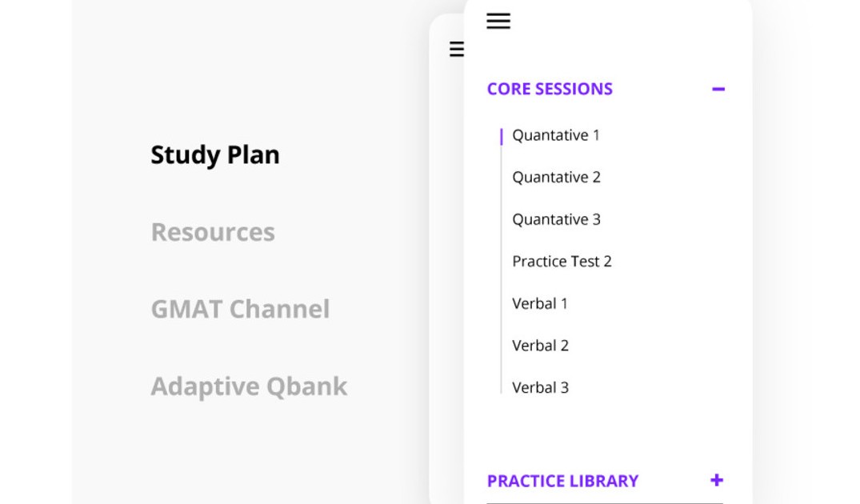This screenshot has height=504, width=860.
Task: Select the Study Plan tab
Action: (x=215, y=154)
